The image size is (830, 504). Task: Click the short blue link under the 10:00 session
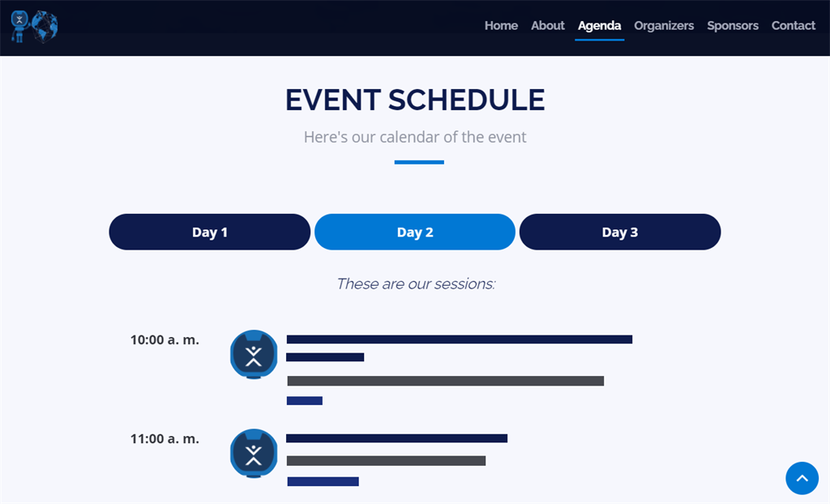click(304, 399)
